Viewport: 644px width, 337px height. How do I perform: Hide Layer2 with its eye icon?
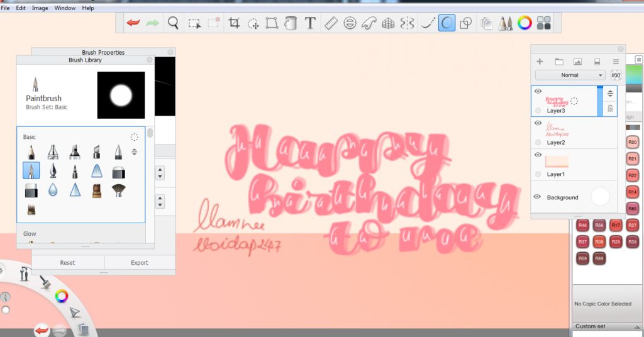coord(538,123)
